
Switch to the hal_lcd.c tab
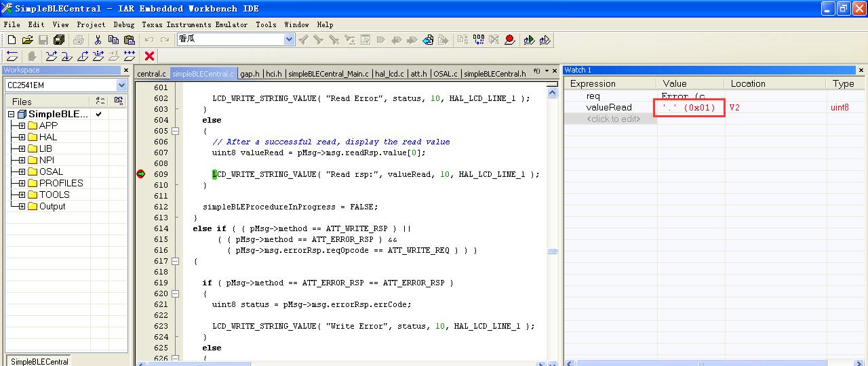coord(389,74)
